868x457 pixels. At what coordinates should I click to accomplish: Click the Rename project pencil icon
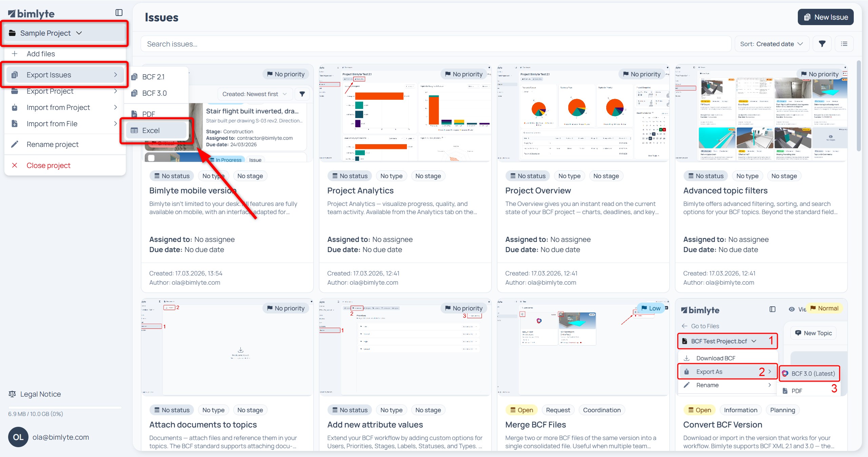tap(15, 144)
